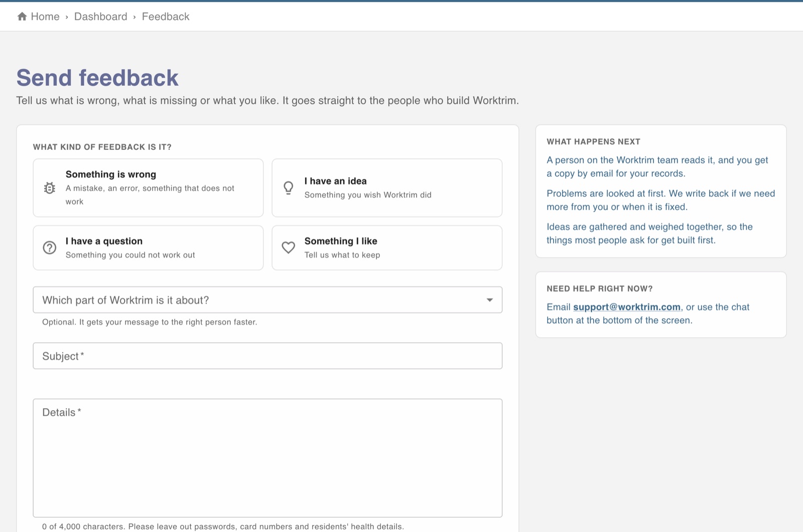Click the home icon in the breadcrumb
803x532 pixels.
coord(22,17)
